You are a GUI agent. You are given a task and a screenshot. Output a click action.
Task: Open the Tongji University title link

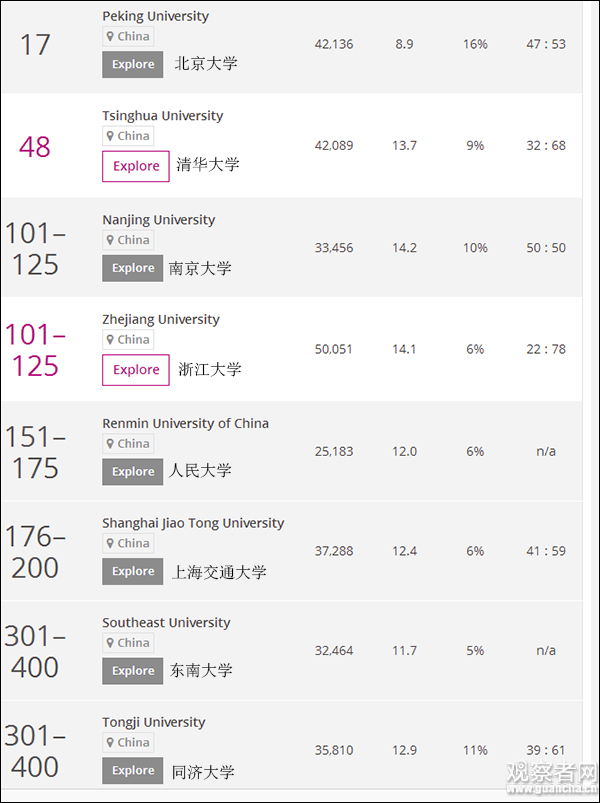click(153, 723)
